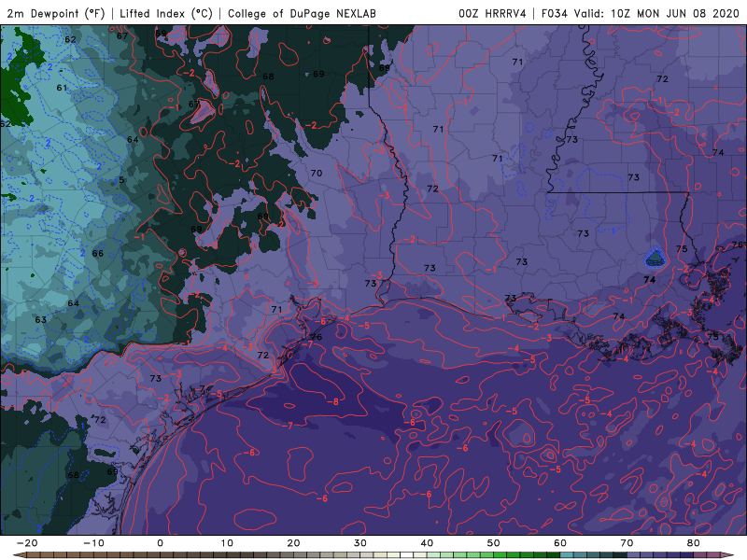Click the dewpoint value 61 on the map
Viewport: 747px width, 560px height.
point(62,88)
